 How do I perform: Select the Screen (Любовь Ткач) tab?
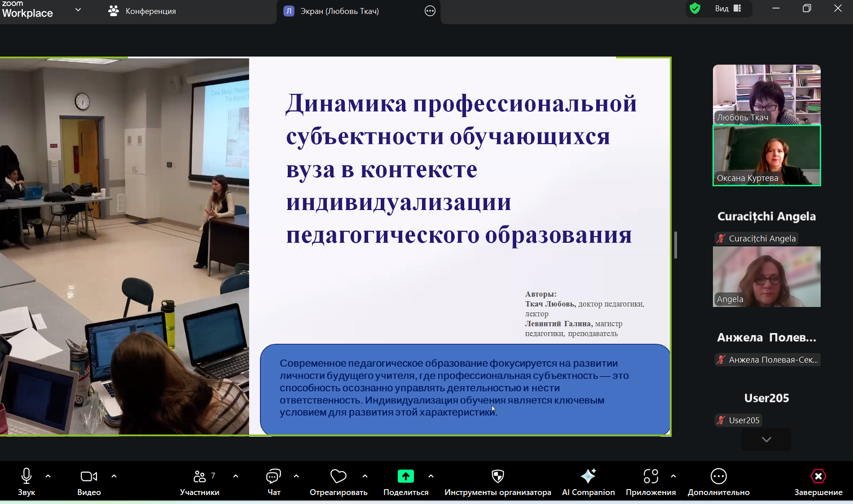click(339, 11)
